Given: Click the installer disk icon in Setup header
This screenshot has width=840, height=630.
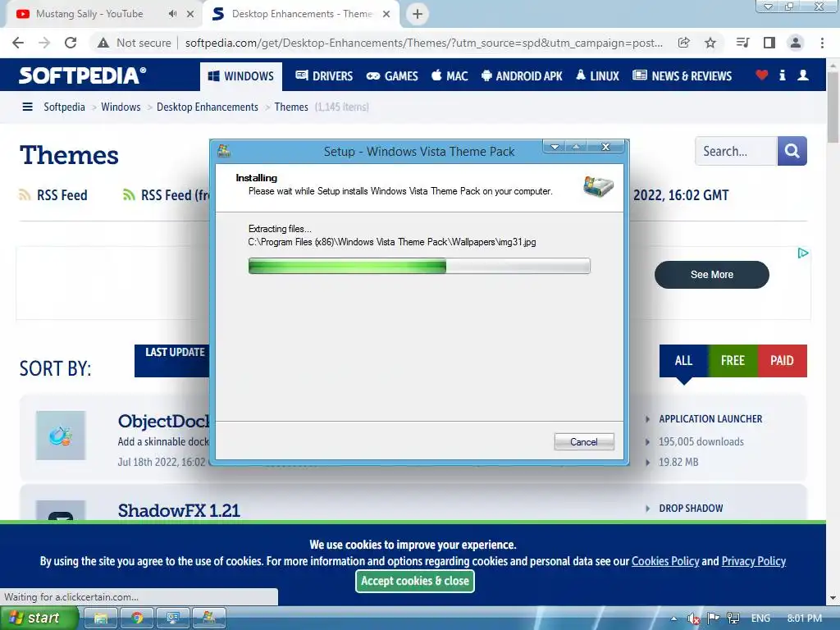Looking at the screenshot, I should (x=598, y=186).
